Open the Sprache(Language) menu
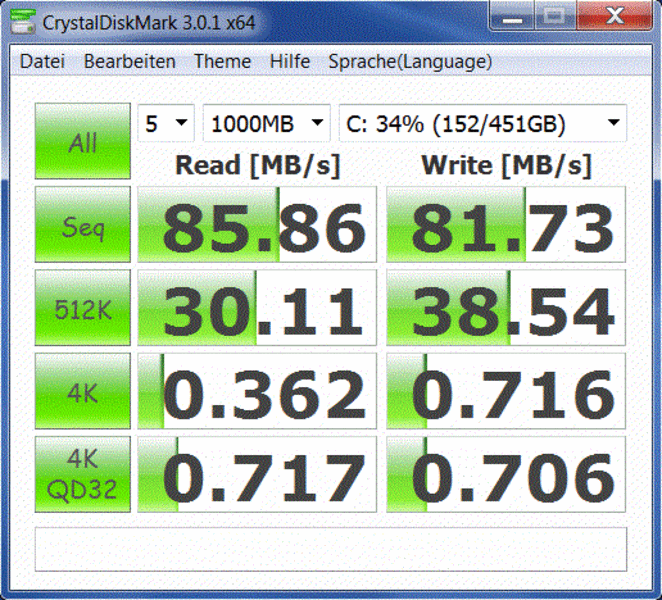This screenshot has width=662, height=600. point(410,62)
